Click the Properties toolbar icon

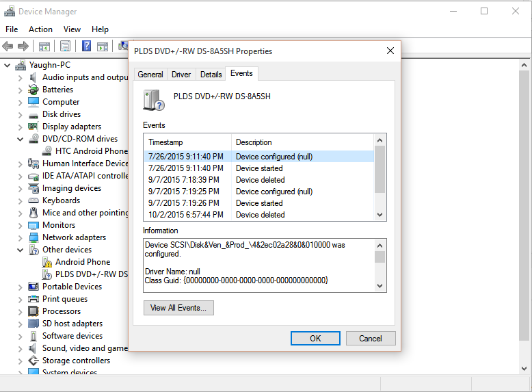[65, 46]
